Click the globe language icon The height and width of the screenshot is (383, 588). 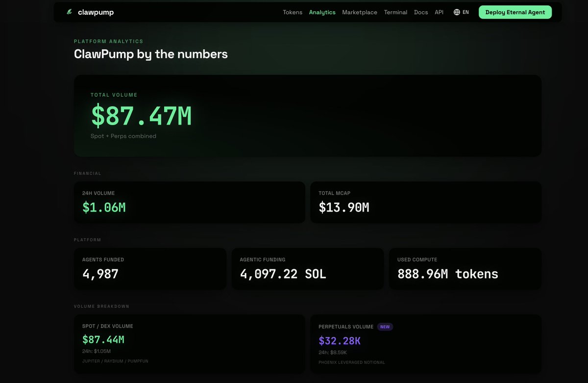(457, 12)
